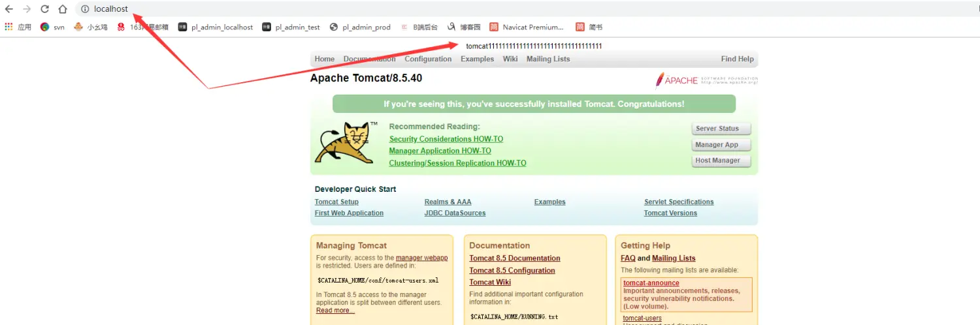The image size is (980, 325).
Task: Click the browser forward arrow
Action: point(27,9)
